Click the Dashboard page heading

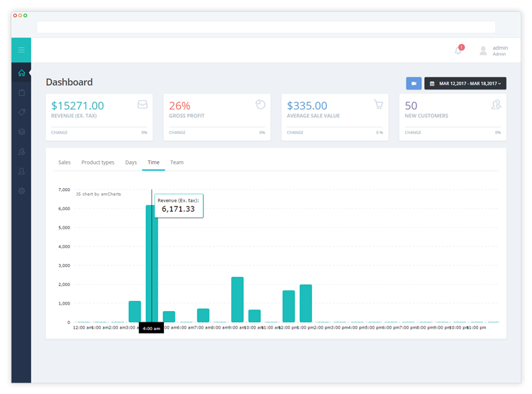coord(70,82)
